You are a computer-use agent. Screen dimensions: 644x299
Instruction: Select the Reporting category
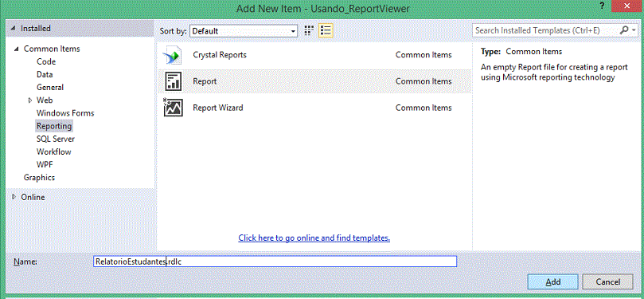coord(54,126)
